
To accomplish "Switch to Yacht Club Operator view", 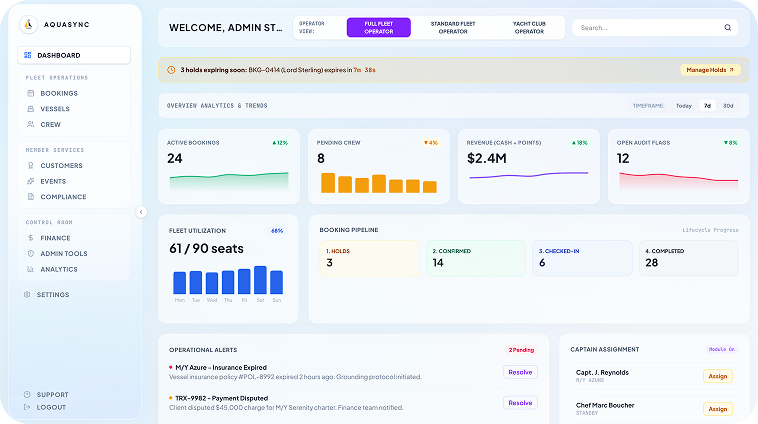I will [x=529, y=28].
